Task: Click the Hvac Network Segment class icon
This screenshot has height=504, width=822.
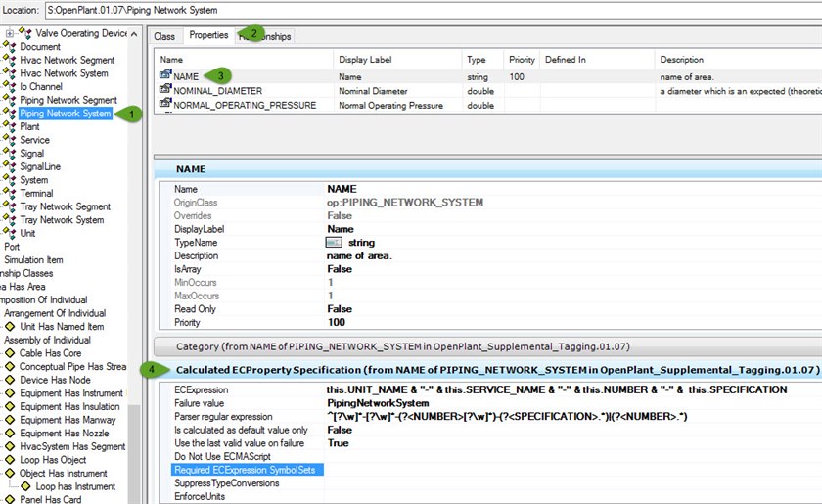Action: click(x=10, y=60)
